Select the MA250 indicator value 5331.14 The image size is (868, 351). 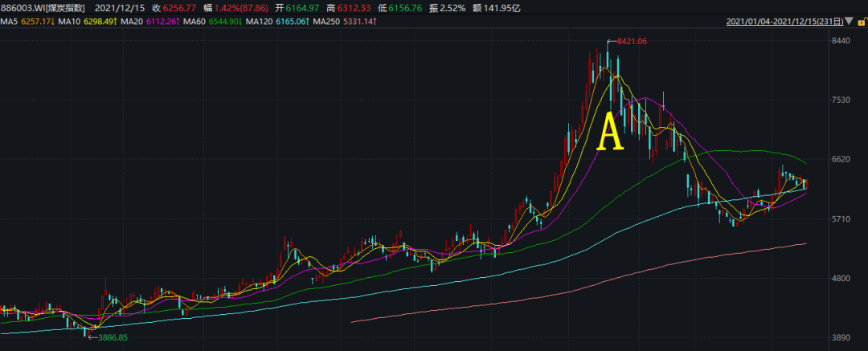point(359,22)
